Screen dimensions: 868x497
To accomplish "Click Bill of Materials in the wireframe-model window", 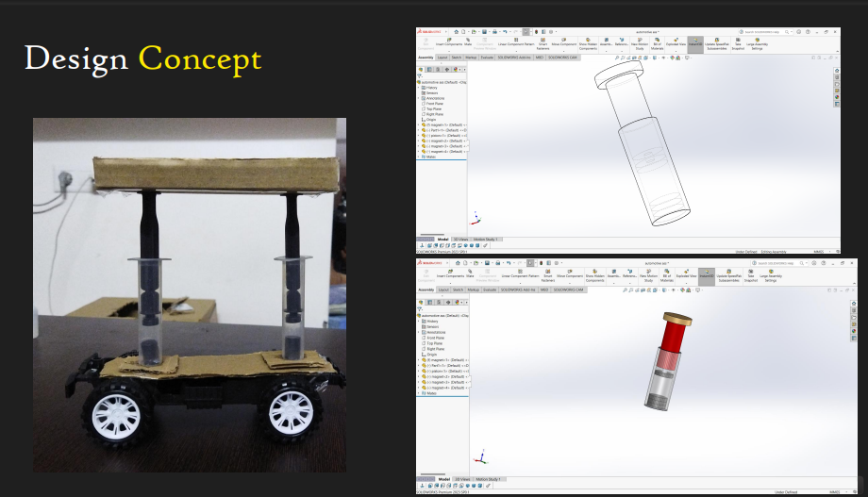I will (x=657, y=43).
